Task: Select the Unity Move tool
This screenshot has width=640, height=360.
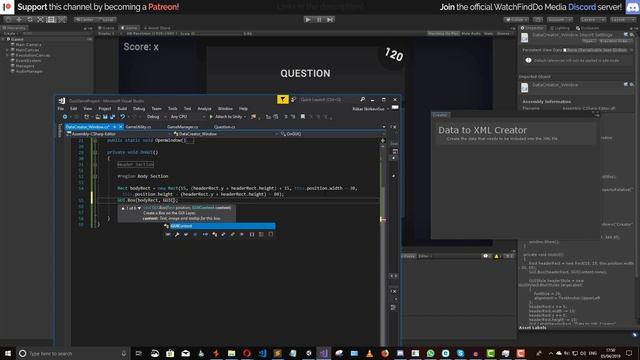Action: tap(19, 19)
